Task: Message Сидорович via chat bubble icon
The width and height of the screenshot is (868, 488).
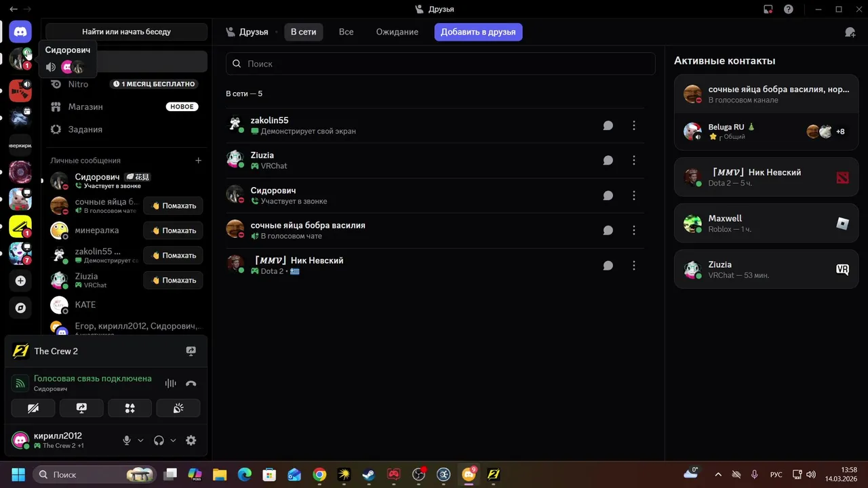Action: [x=608, y=195]
